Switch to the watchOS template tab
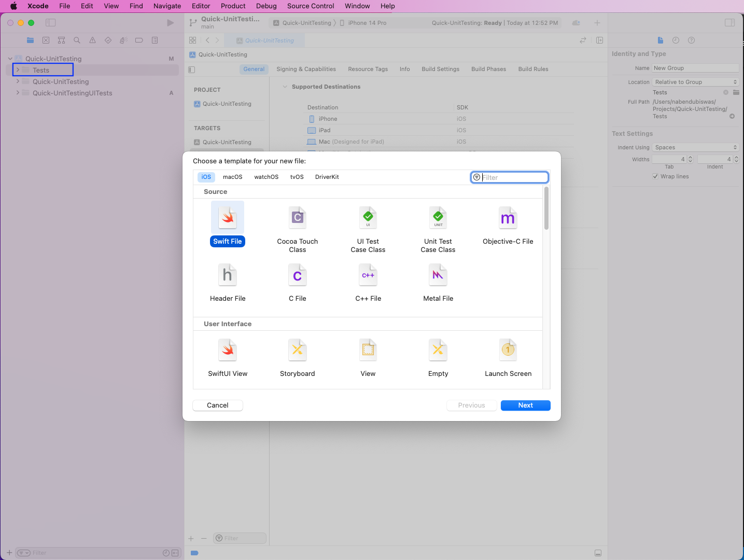 pos(266,177)
